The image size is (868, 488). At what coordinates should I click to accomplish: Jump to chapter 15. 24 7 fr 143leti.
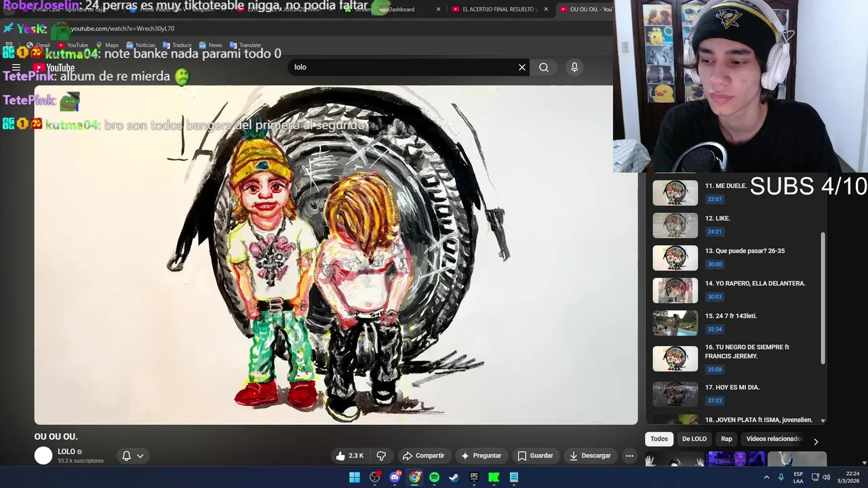(736, 323)
